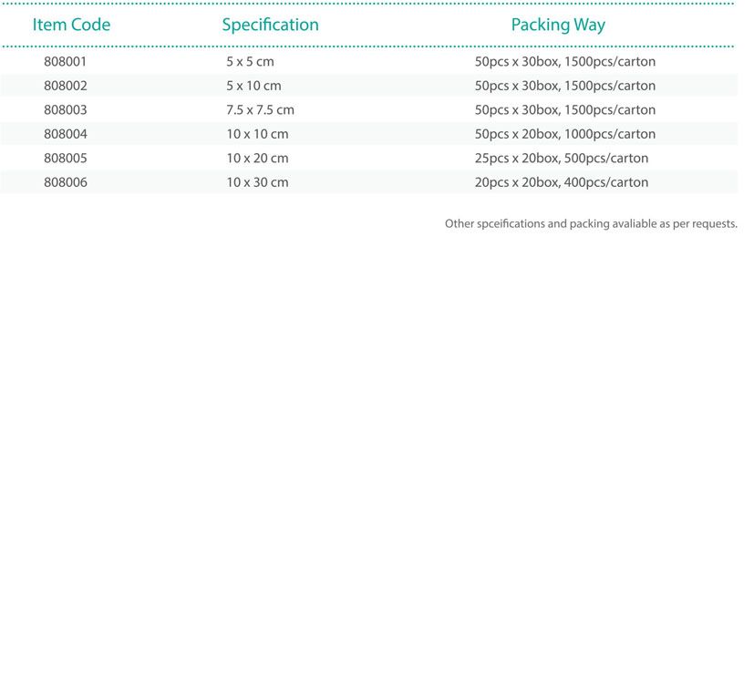
Task: Select item code 808001
Action: click(x=65, y=62)
